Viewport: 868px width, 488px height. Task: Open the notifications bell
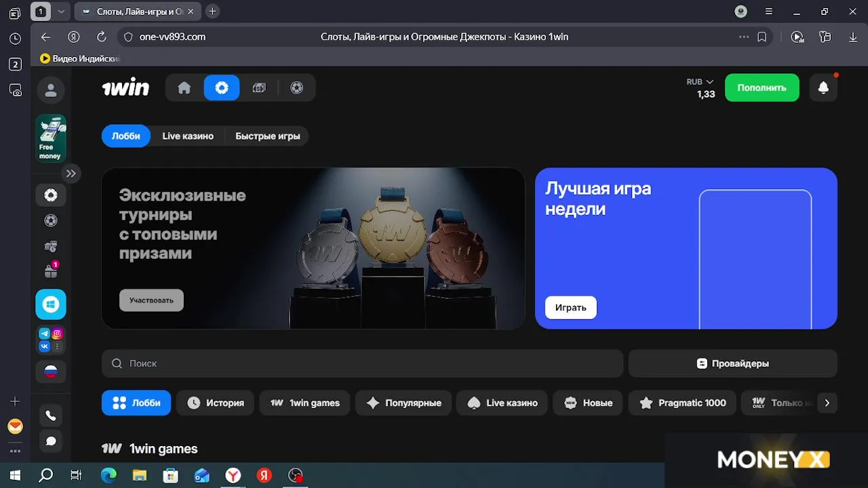pyautogui.click(x=823, y=87)
